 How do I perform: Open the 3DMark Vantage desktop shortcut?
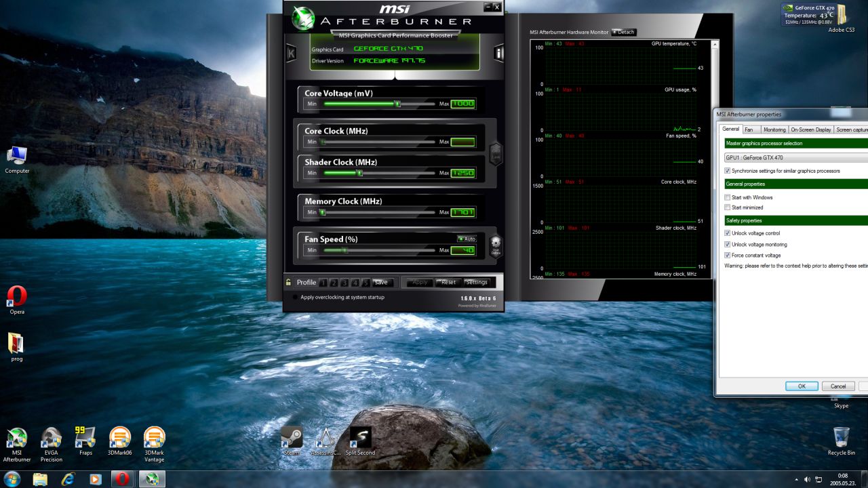(154, 445)
